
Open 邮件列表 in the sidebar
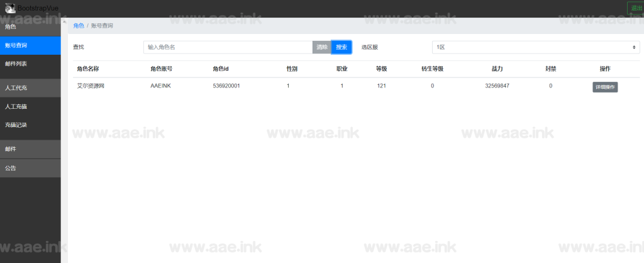pos(30,64)
